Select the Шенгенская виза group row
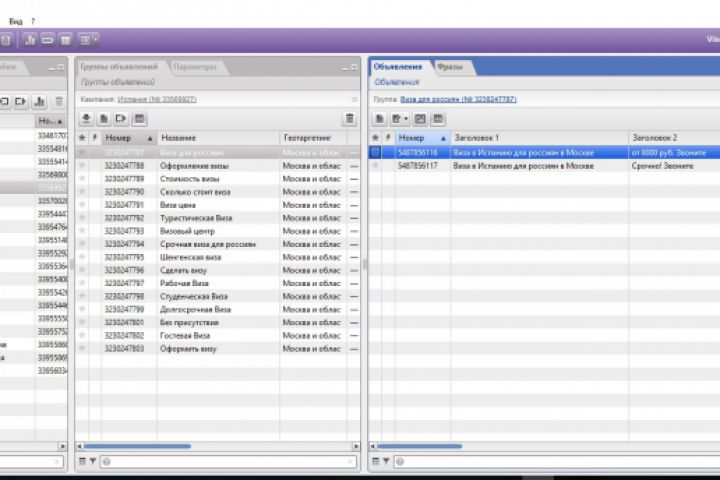The width and height of the screenshot is (720, 480). click(x=218, y=257)
